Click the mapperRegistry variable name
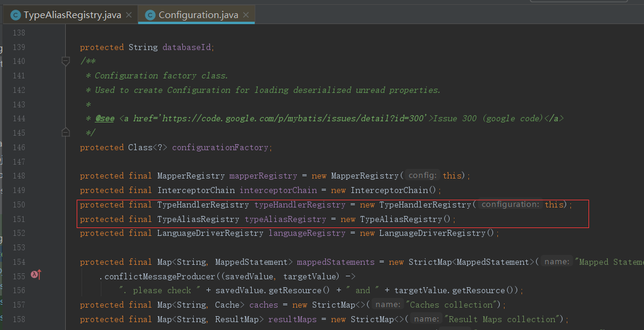This screenshot has height=330, width=644. point(263,176)
